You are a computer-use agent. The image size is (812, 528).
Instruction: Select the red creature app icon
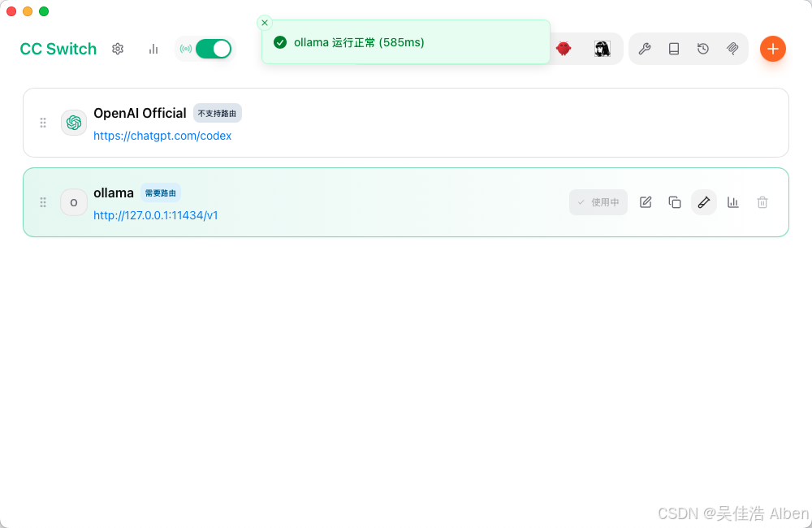pyautogui.click(x=564, y=49)
